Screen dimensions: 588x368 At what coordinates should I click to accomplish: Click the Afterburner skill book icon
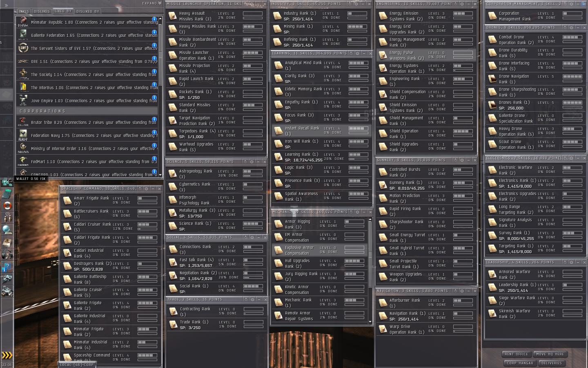[x=383, y=303]
